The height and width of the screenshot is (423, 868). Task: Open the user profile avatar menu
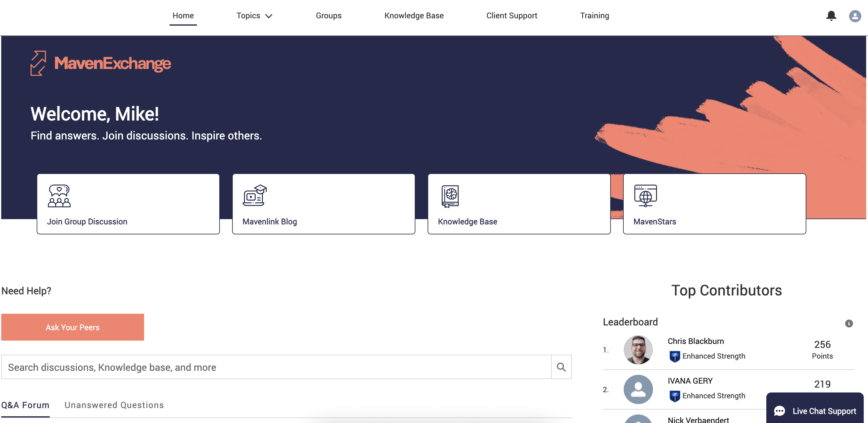coord(855,16)
